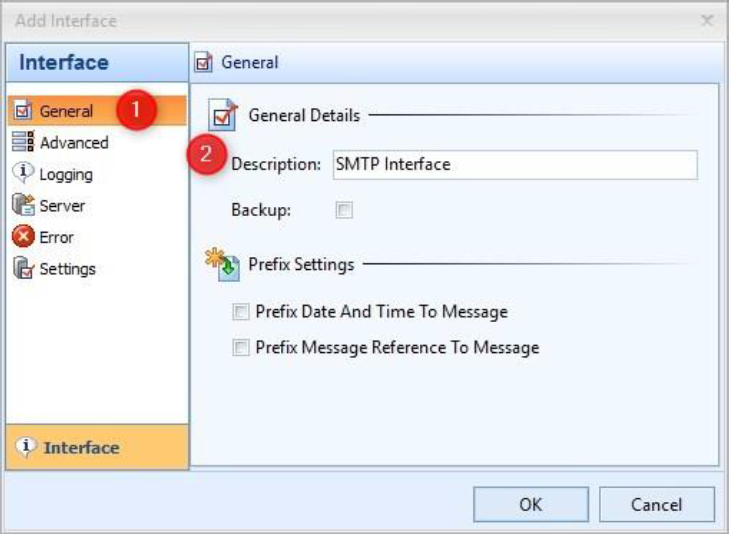This screenshot has width=729, height=534.
Task: Click the Settings icon in sidebar
Action: pos(24,269)
